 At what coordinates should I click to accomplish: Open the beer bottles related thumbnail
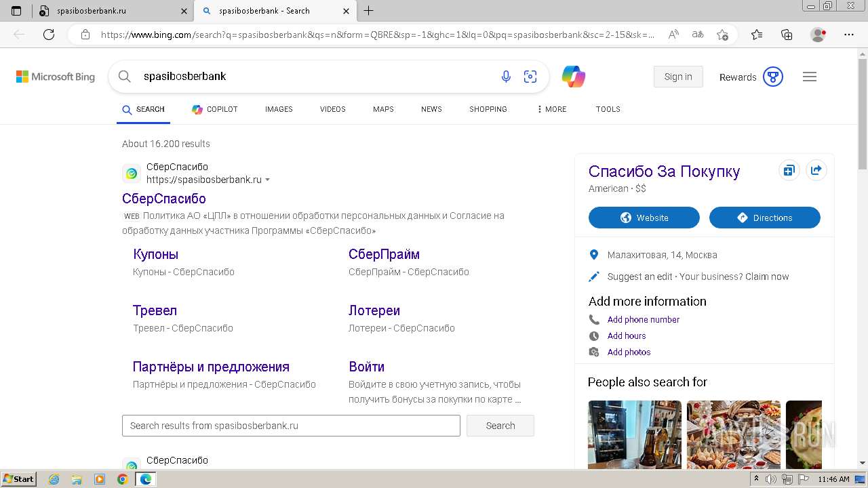pos(635,434)
